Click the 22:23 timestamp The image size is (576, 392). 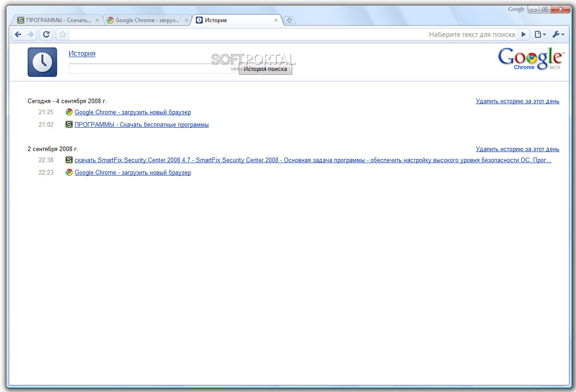point(46,173)
